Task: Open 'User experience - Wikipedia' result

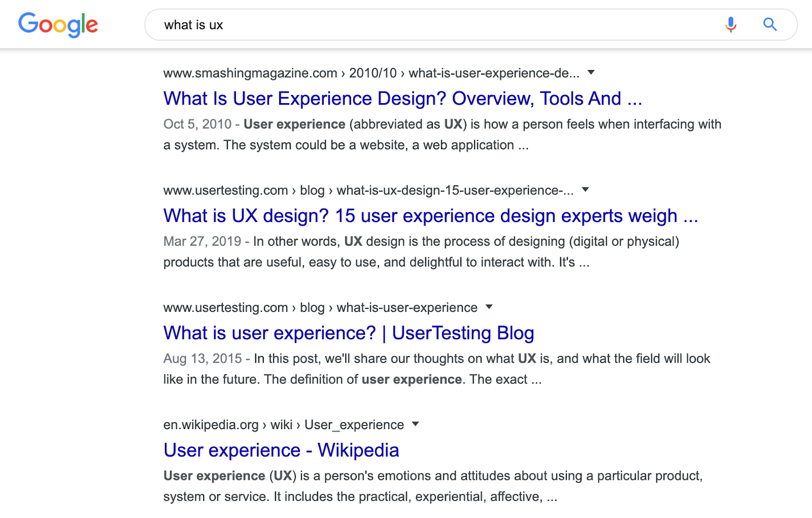Action: coord(281,450)
